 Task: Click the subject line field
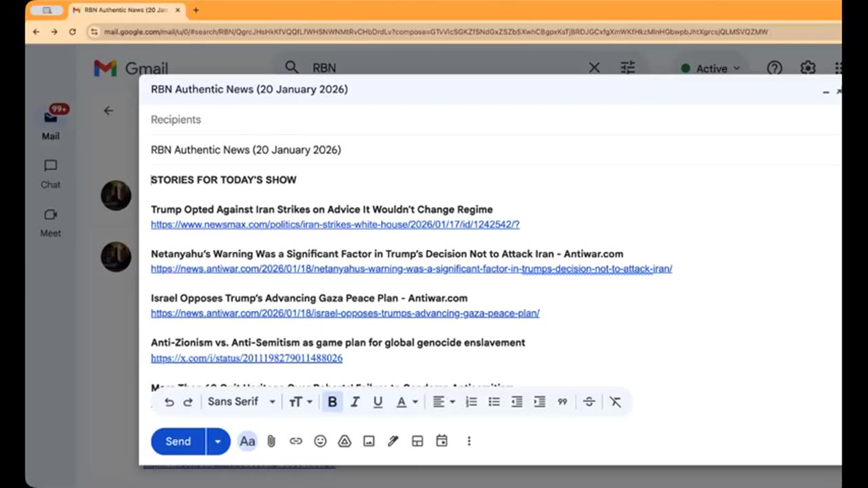pyautogui.click(x=490, y=150)
